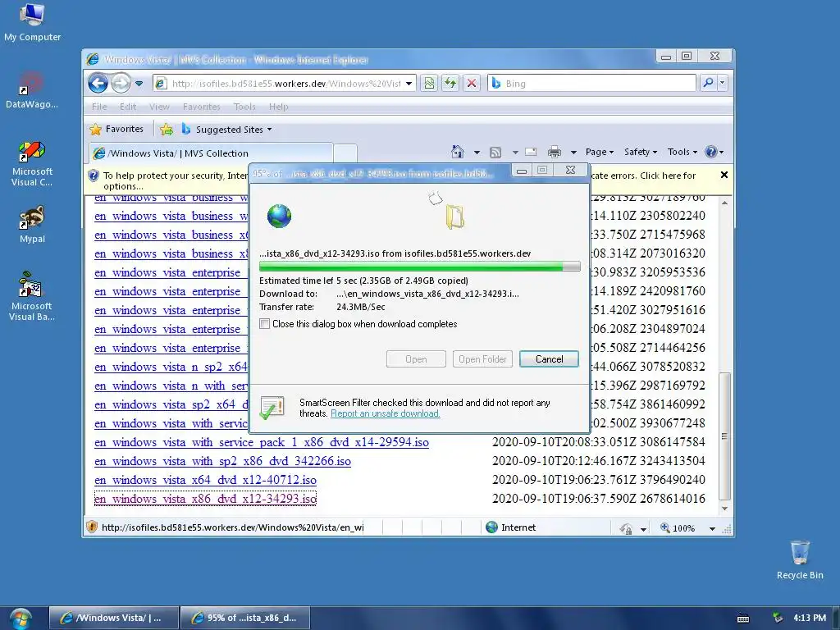Open the zoom level 100% dropdown
The image size is (840, 630).
point(712,528)
